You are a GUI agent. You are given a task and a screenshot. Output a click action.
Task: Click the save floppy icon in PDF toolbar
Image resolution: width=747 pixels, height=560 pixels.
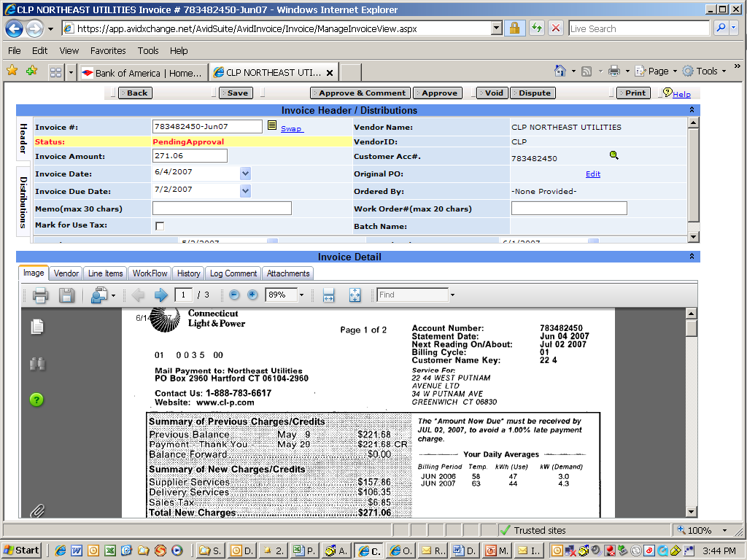coord(66,295)
